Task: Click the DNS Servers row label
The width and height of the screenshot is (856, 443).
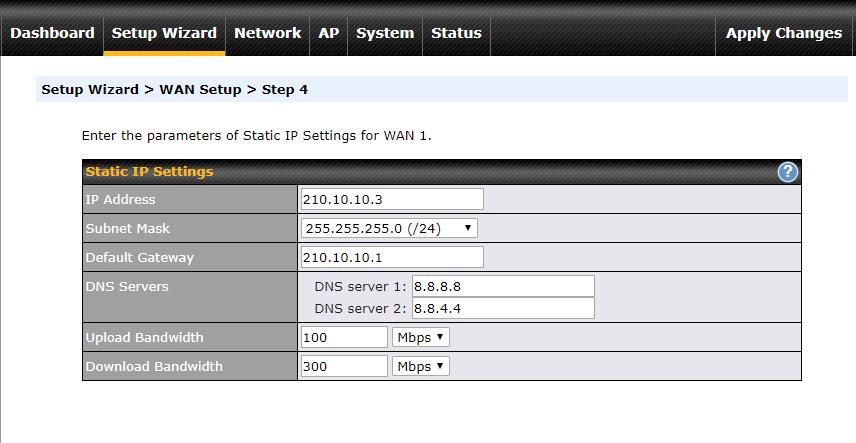Action: click(127, 286)
